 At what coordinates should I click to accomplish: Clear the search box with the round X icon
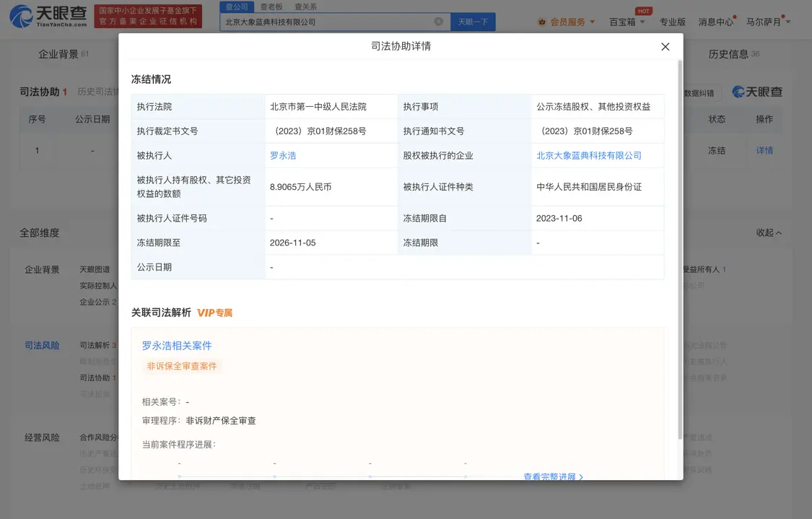click(x=439, y=22)
